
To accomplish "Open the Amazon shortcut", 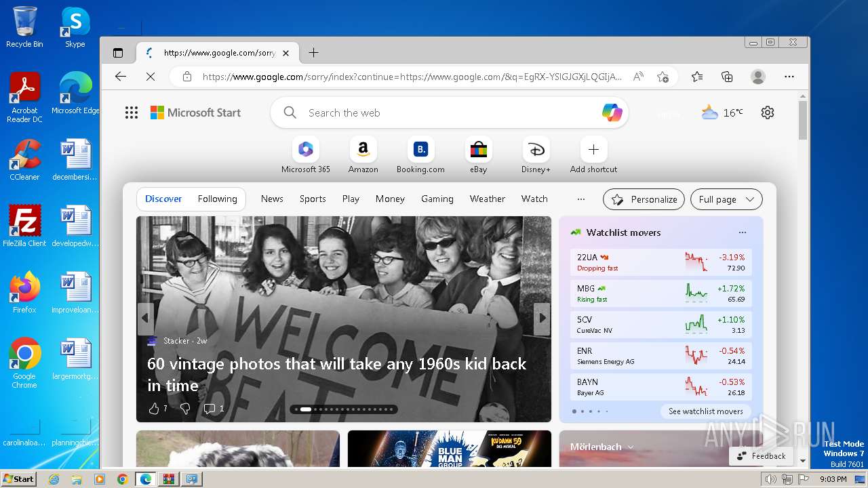I will click(363, 155).
